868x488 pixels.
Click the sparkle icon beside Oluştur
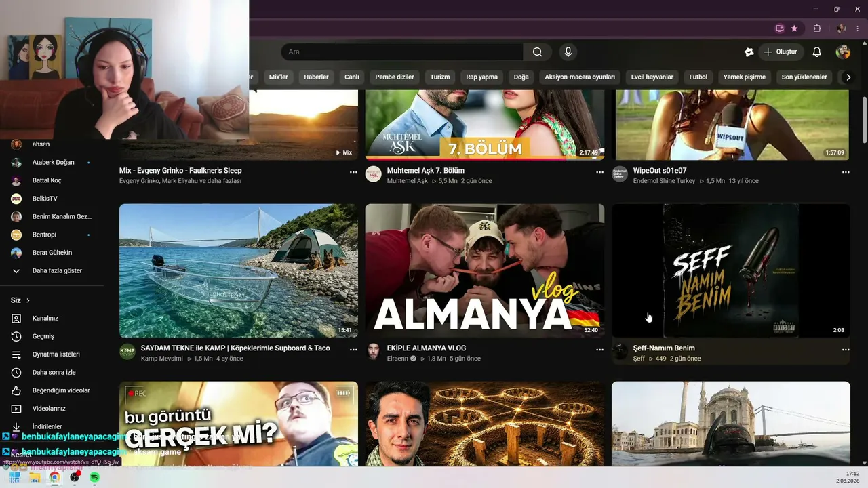point(749,52)
